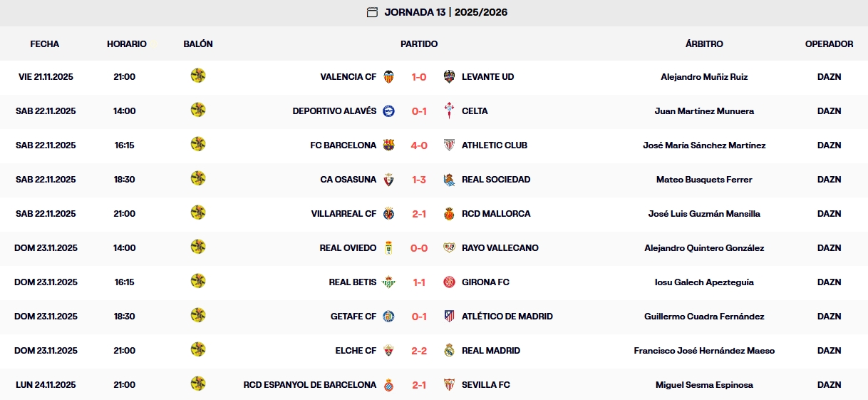
Task: Click the Villarreal CF club crest
Action: pyautogui.click(x=388, y=214)
